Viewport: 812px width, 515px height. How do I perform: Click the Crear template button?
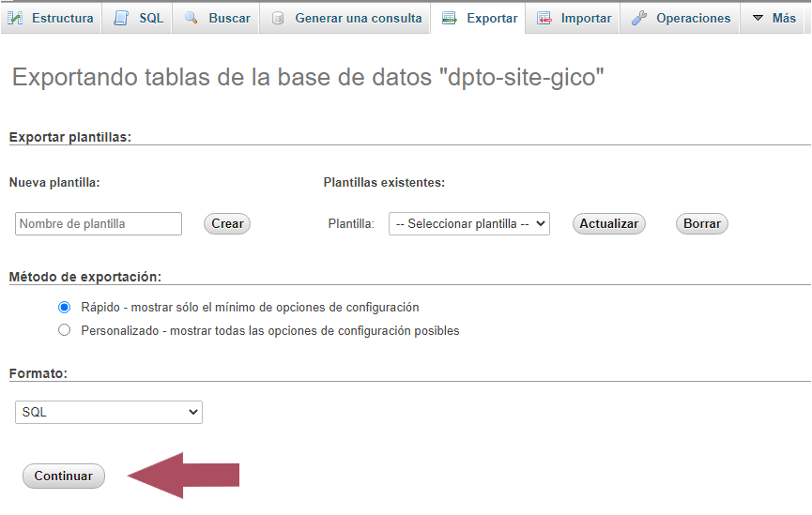(x=227, y=224)
